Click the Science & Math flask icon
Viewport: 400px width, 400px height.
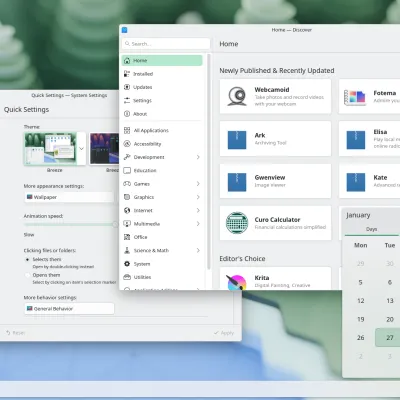pos(127,251)
